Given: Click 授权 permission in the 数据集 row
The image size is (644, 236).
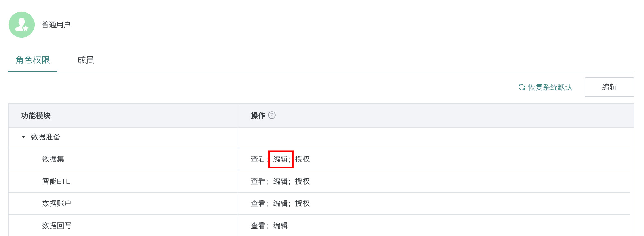Looking at the screenshot, I should [303, 159].
